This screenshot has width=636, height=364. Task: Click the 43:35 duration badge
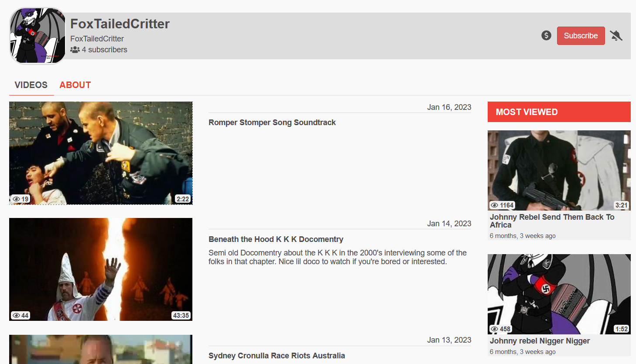point(181,316)
